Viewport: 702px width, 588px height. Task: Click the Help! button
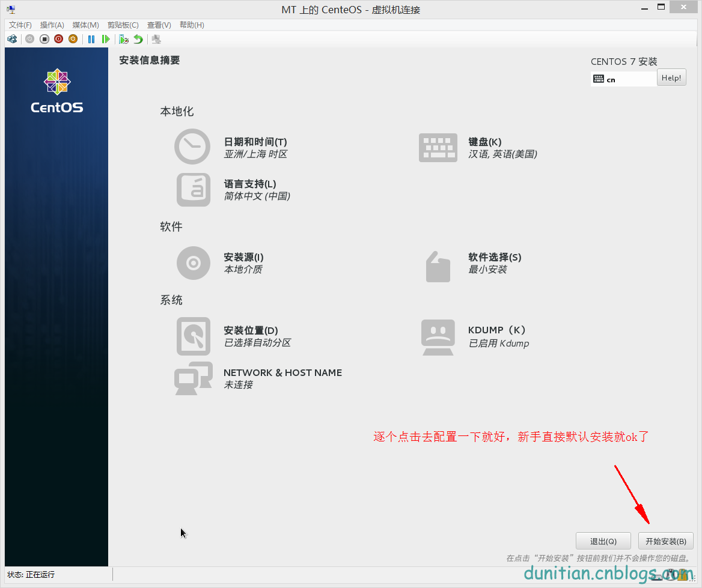(x=671, y=78)
